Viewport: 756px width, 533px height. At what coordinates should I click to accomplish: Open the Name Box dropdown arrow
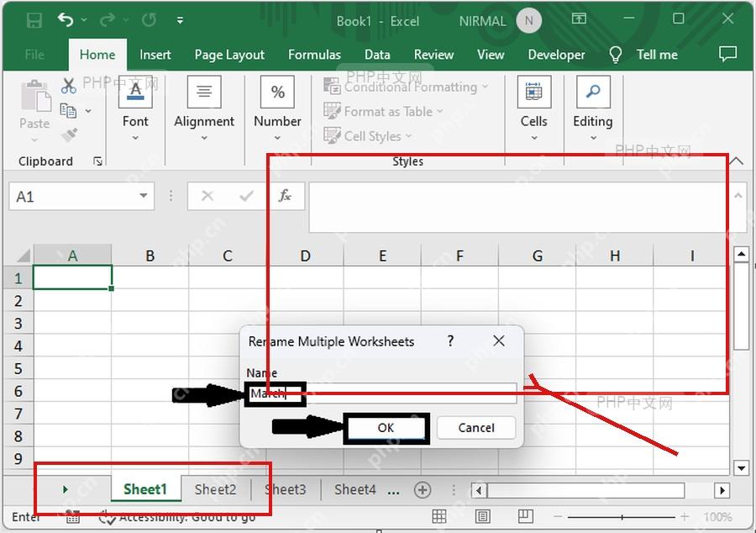click(x=143, y=196)
